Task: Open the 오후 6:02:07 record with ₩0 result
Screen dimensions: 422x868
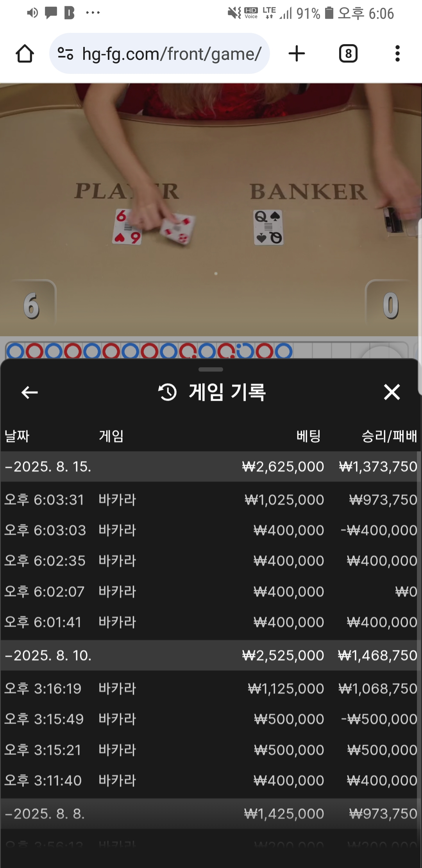Action: pyautogui.click(x=211, y=592)
